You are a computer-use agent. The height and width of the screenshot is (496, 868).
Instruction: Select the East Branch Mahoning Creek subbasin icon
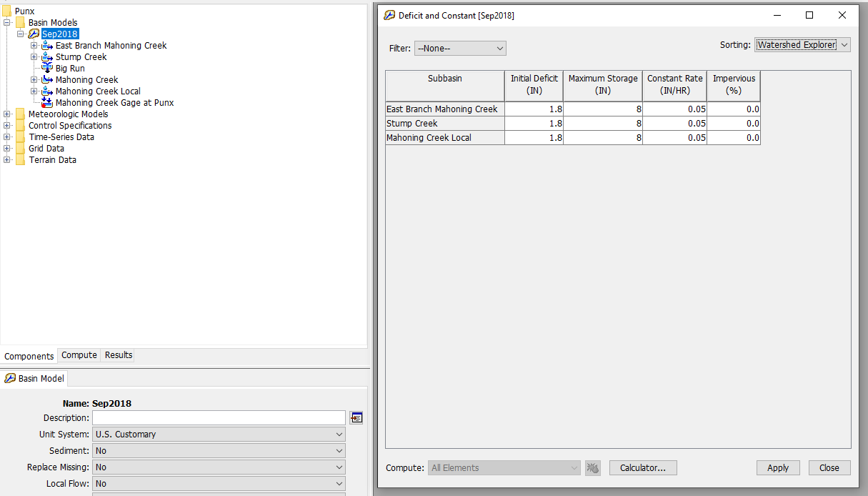46,45
